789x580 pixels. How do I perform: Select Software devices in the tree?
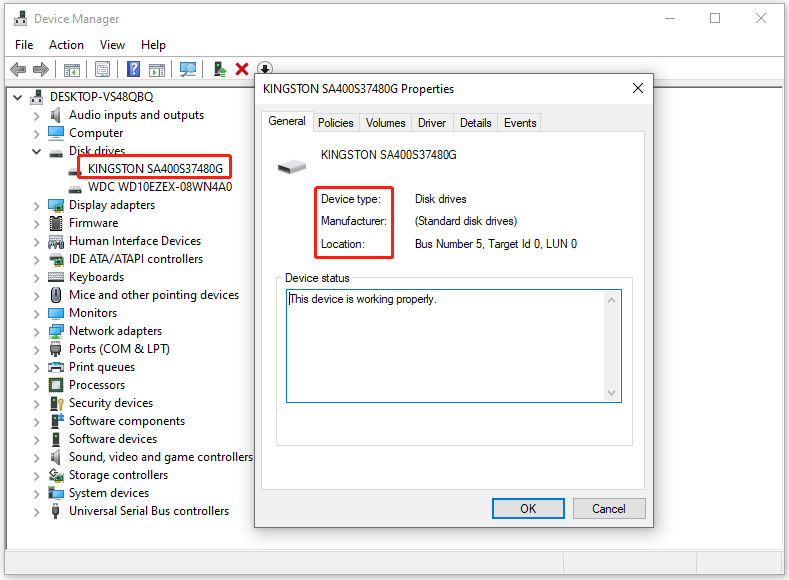tap(113, 439)
